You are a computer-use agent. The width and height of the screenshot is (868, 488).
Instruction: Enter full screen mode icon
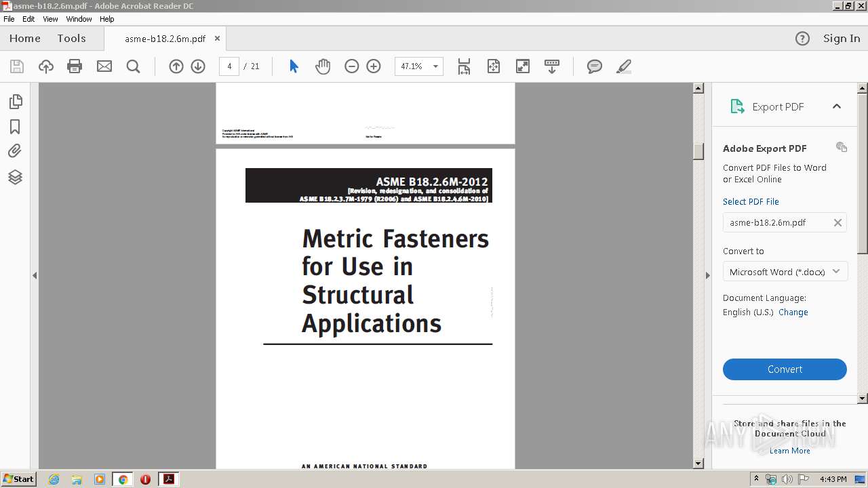(x=523, y=66)
